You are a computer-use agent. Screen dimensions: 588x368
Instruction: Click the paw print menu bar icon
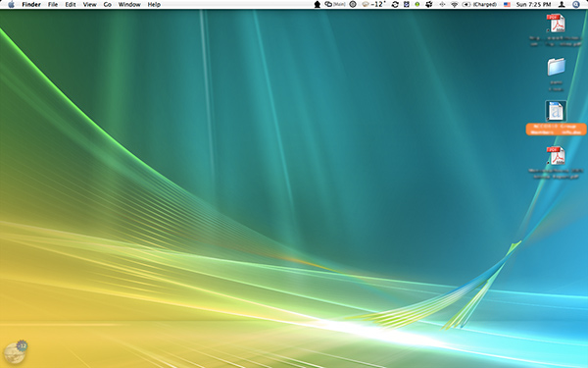[429, 5]
